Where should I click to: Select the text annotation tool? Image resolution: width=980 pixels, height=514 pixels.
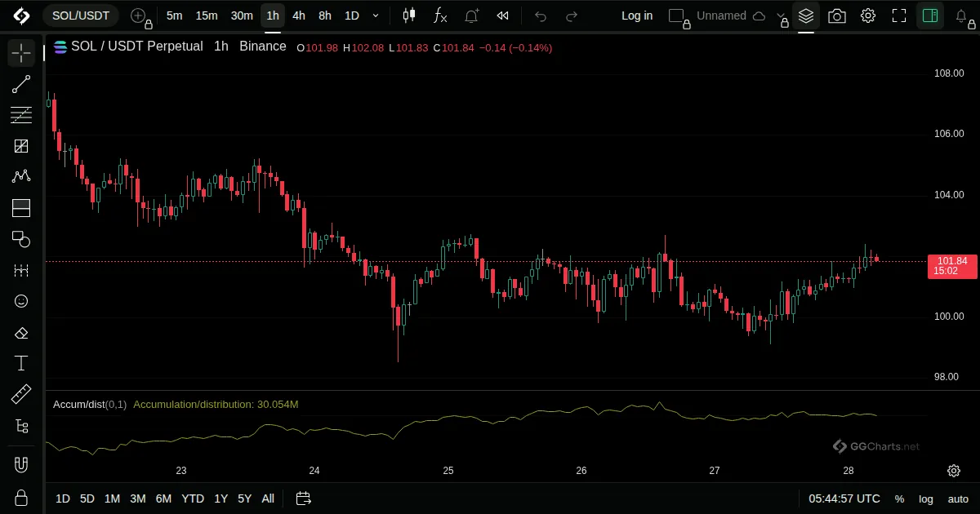tap(21, 363)
